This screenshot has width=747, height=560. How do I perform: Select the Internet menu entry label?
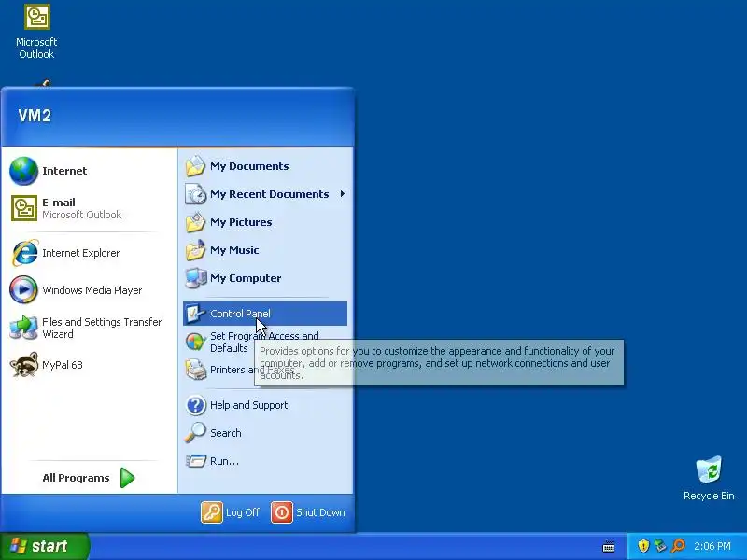pyautogui.click(x=64, y=171)
